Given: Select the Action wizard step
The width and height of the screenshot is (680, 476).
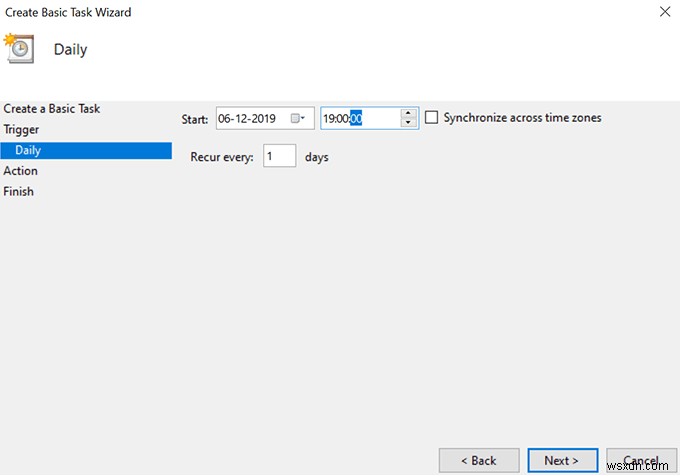Looking at the screenshot, I should click(x=20, y=171).
